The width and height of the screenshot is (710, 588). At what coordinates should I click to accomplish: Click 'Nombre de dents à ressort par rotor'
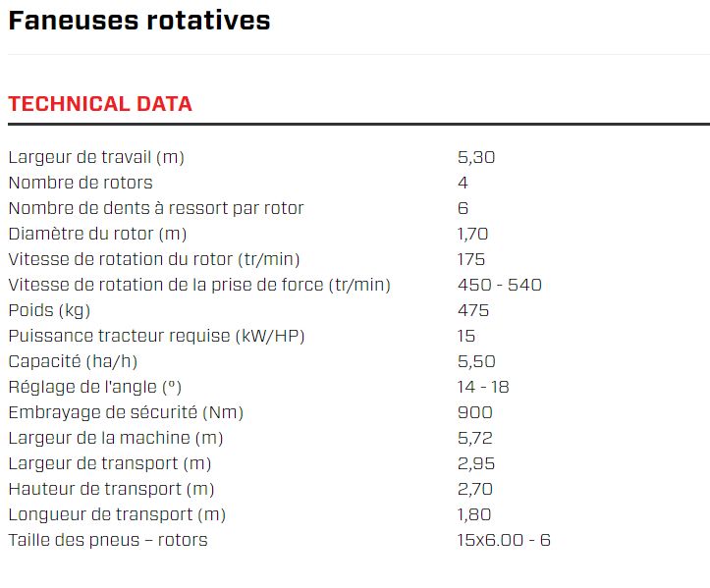tap(156, 208)
